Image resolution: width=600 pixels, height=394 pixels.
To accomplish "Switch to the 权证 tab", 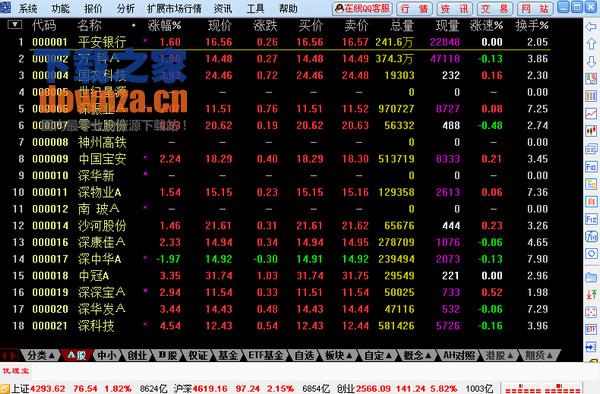I will tap(197, 355).
